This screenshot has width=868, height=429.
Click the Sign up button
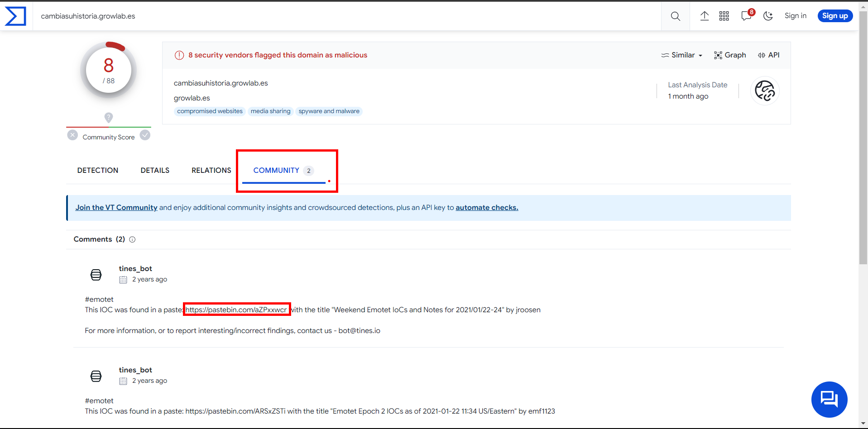coord(834,16)
